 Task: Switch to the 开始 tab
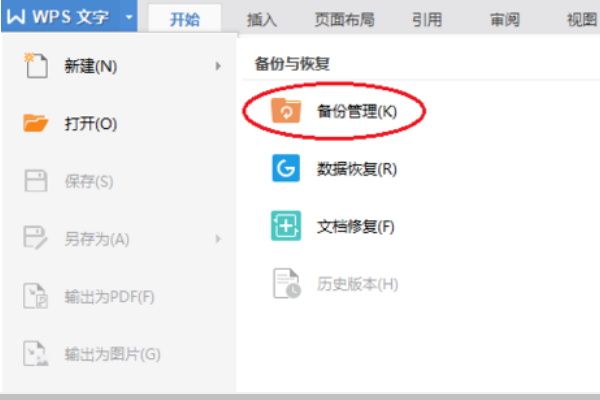(185, 19)
